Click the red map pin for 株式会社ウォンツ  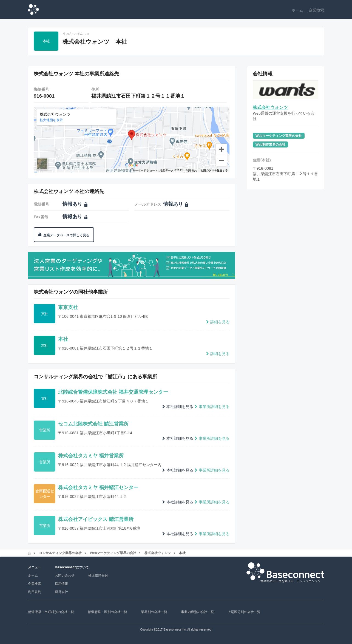coord(132,135)
